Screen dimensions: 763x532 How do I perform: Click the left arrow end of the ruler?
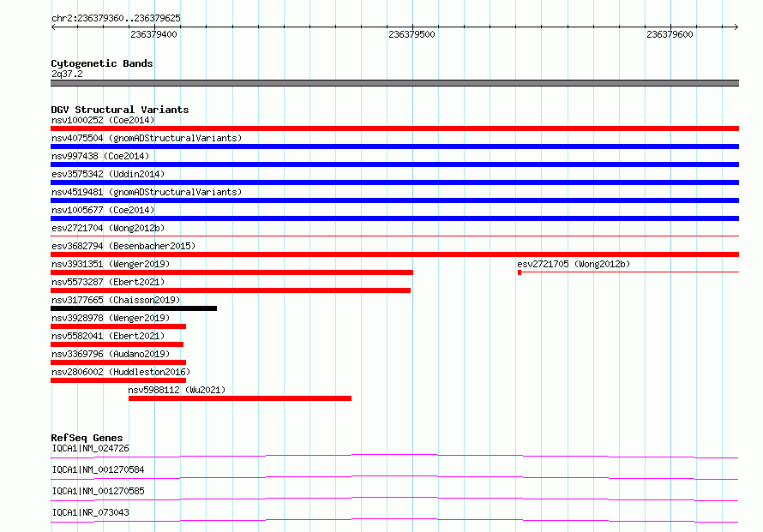[x=53, y=27]
